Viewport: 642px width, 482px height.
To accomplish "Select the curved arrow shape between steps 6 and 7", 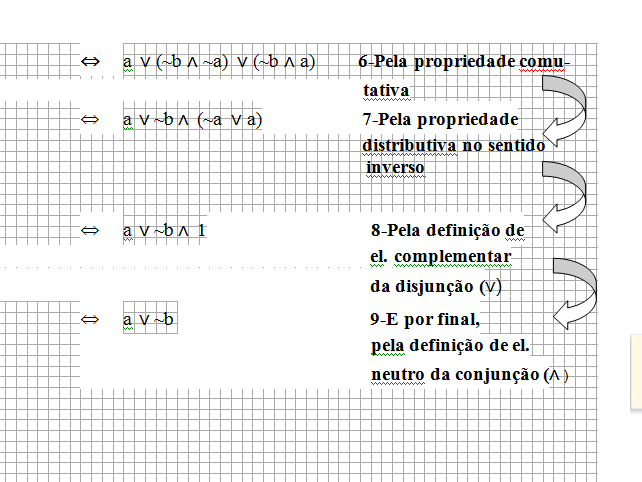I will click(565, 111).
